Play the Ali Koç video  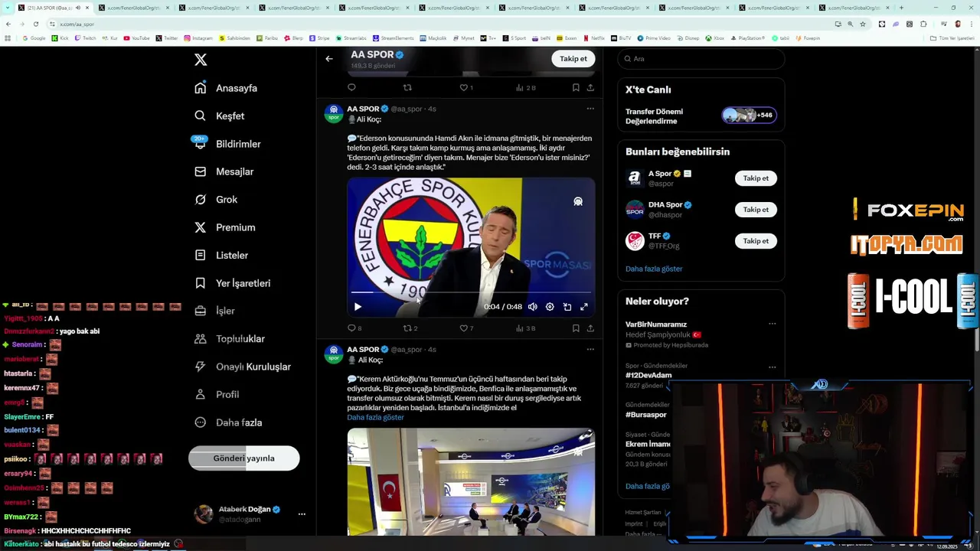tap(358, 307)
